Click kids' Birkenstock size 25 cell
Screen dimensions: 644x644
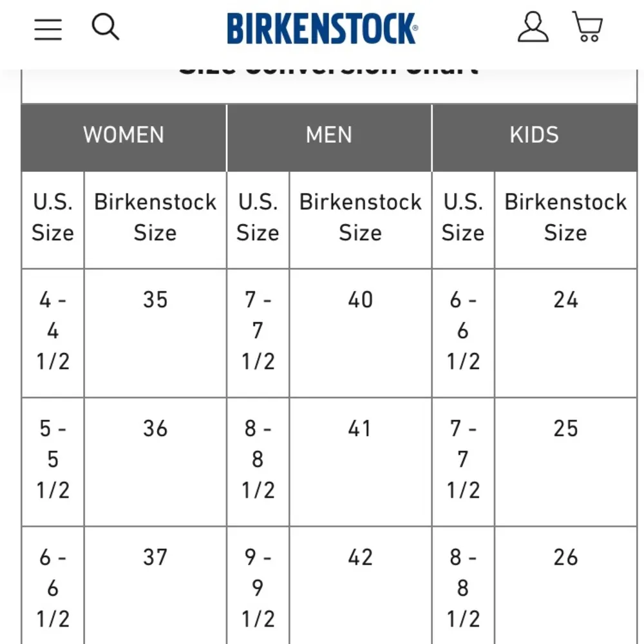pyautogui.click(x=565, y=429)
